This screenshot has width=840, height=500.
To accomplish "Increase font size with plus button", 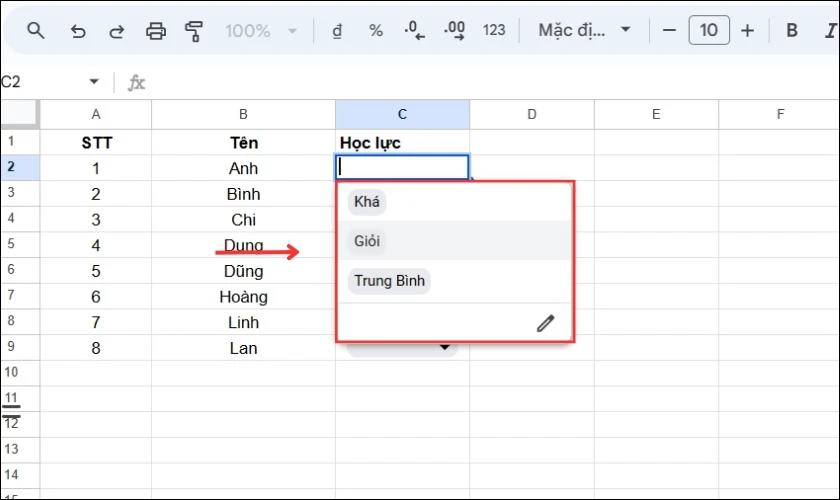I will point(747,31).
